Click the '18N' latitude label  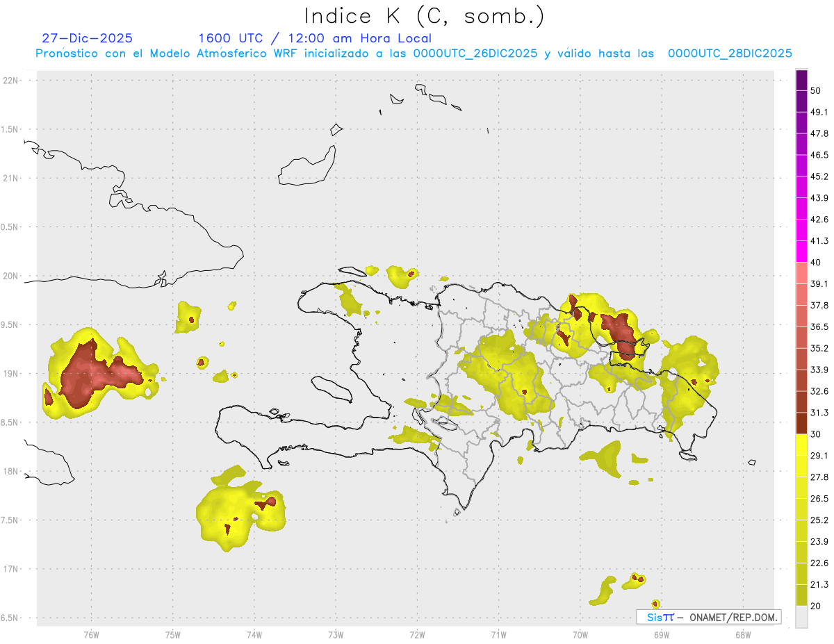10,471
